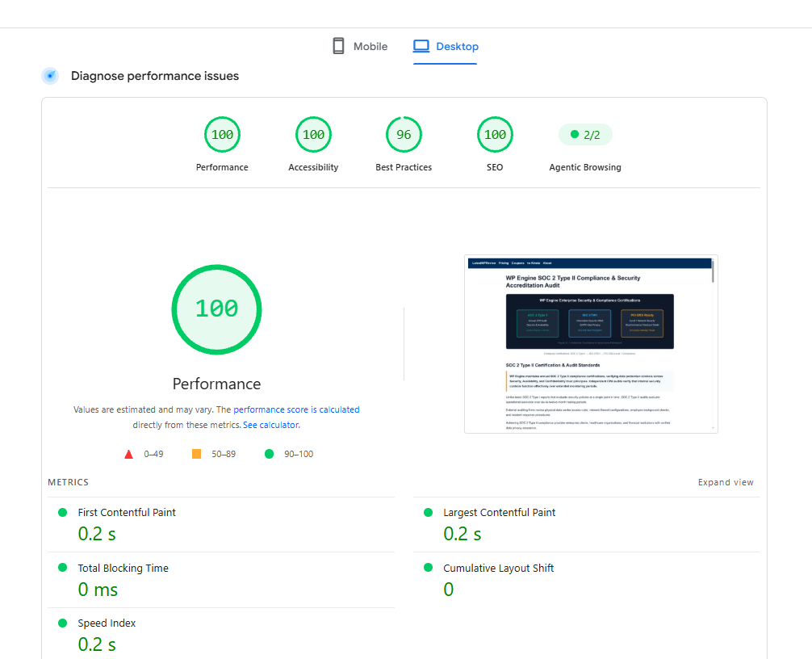Click the First Contentful Paint metric label
Image resolution: width=812 pixels, height=659 pixels.
click(127, 512)
